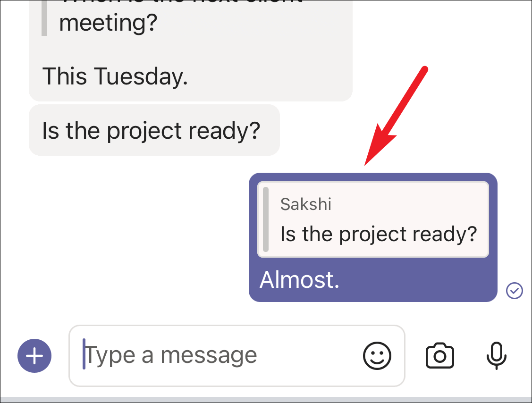Click gray quote bar beside Sakshi quote

click(266, 219)
